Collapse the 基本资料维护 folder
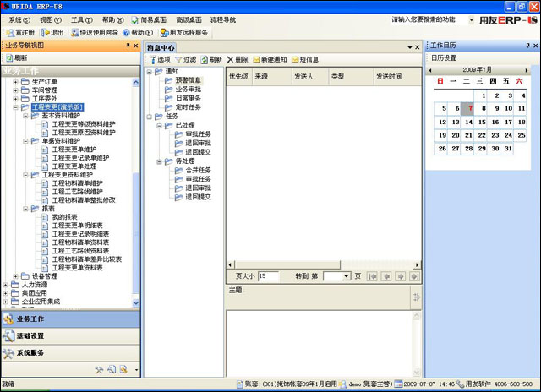This screenshot has height=392, width=541. [25, 116]
